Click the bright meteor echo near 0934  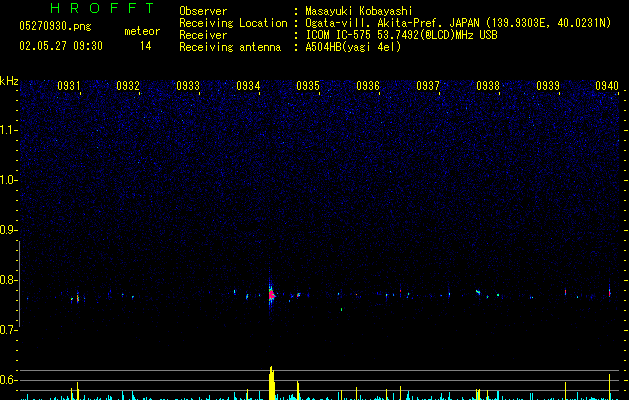coord(271,295)
